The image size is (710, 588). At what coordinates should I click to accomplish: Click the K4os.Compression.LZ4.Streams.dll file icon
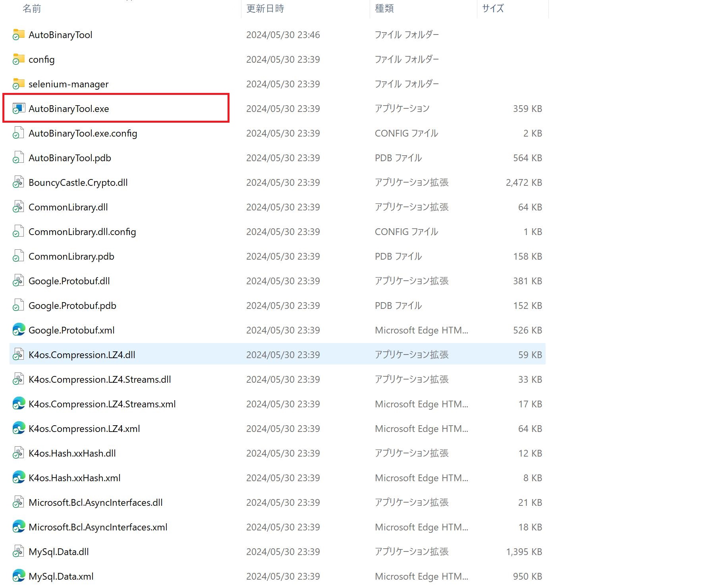tap(19, 379)
